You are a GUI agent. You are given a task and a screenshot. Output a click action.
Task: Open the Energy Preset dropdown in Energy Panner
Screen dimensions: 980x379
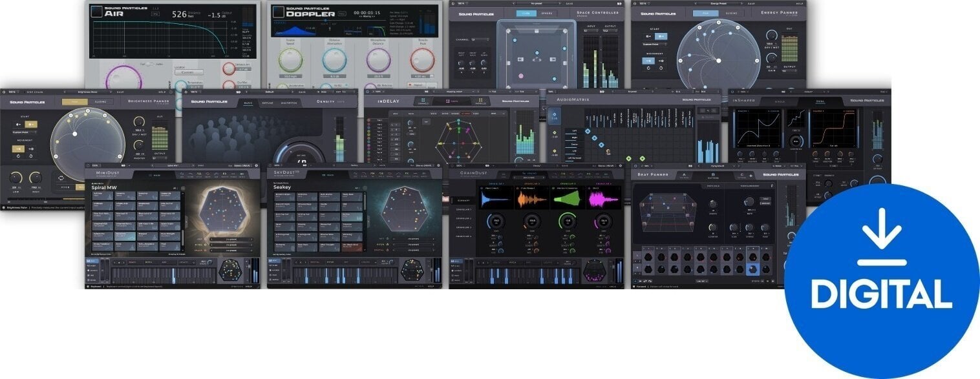[719, 3]
